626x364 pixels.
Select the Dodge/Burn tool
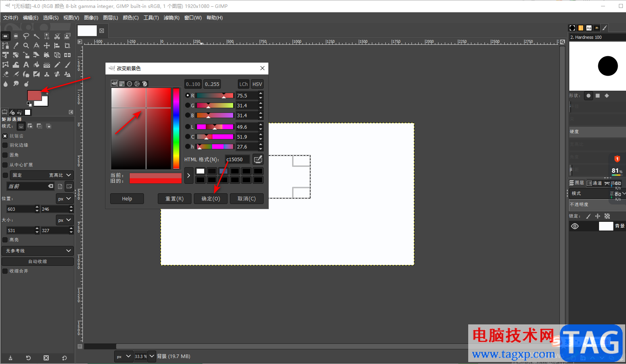pos(26,84)
